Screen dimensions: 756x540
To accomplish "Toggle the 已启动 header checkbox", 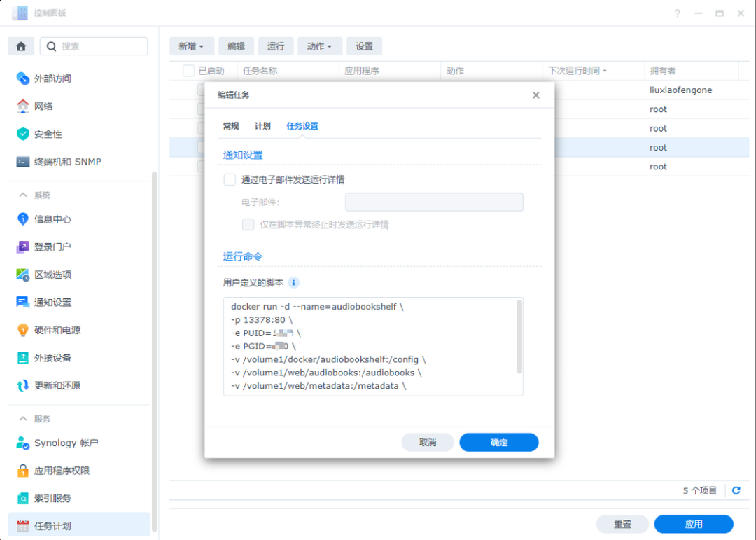I will tap(188, 71).
